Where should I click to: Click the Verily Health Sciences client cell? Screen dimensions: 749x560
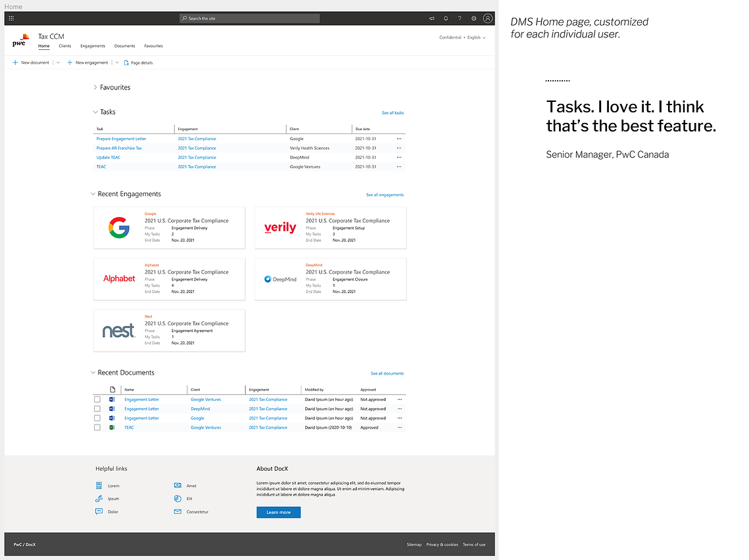(x=310, y=148)
